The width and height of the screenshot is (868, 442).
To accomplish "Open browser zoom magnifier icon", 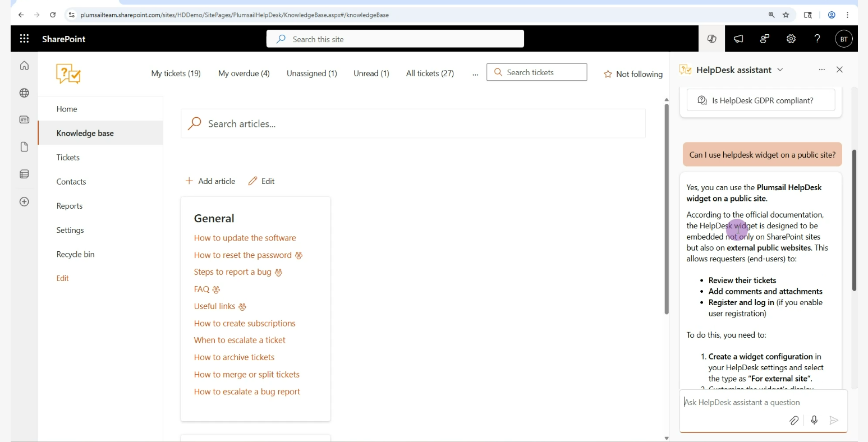I will pos(771,15).
